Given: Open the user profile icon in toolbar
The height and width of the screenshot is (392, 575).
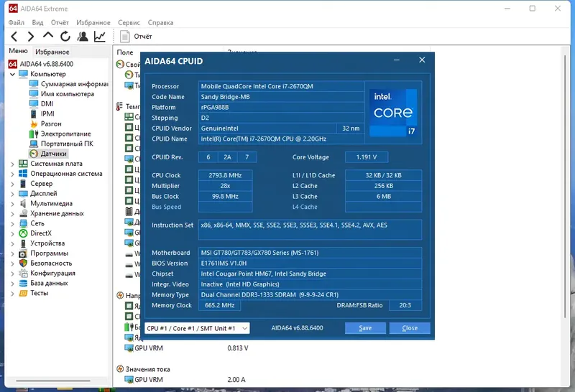Looking at the screenshot, I should (83, 37).
